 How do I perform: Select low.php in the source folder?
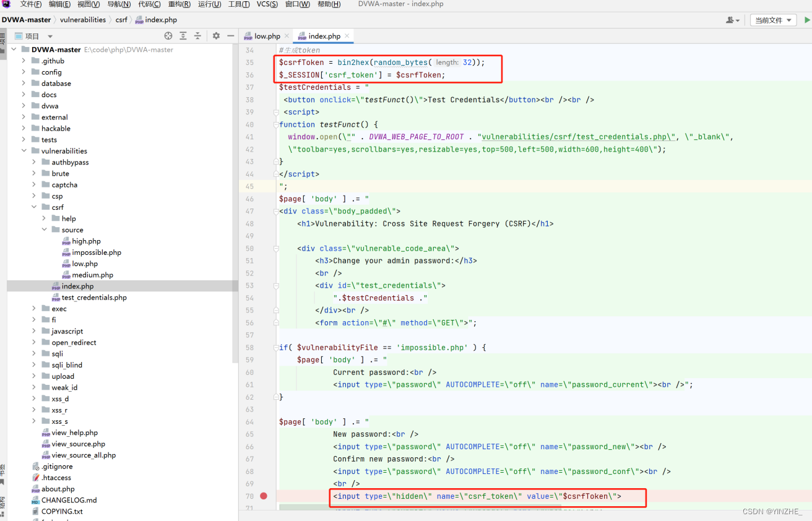[85, 264]
